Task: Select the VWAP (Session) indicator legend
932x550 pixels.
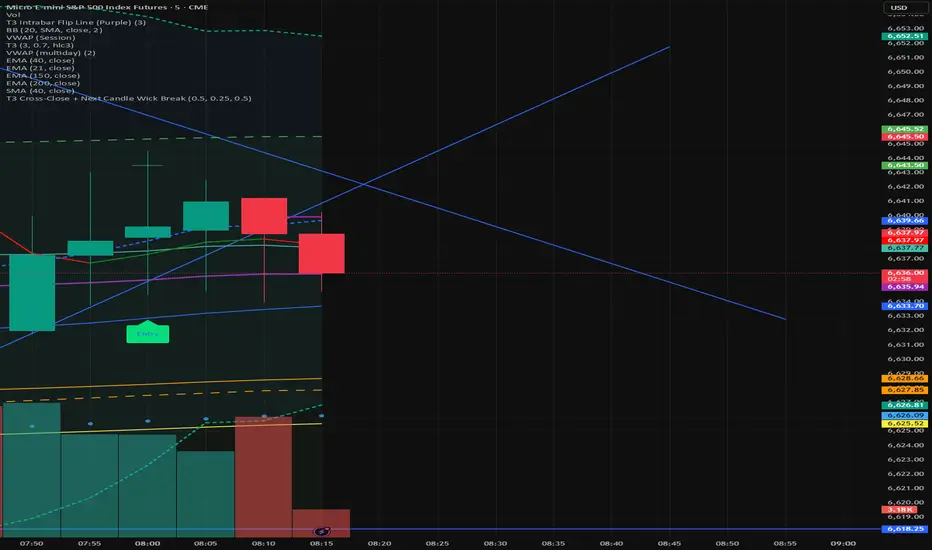Action: (40, 37)
